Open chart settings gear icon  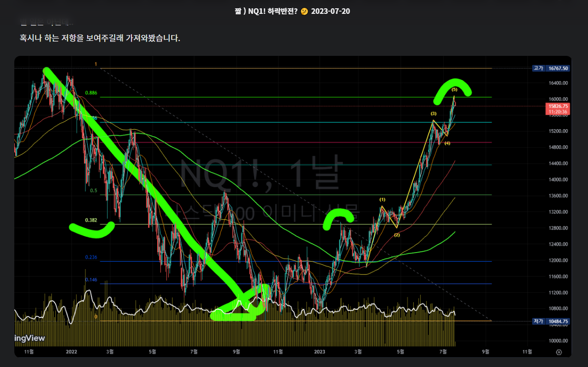tap(559, 352)
